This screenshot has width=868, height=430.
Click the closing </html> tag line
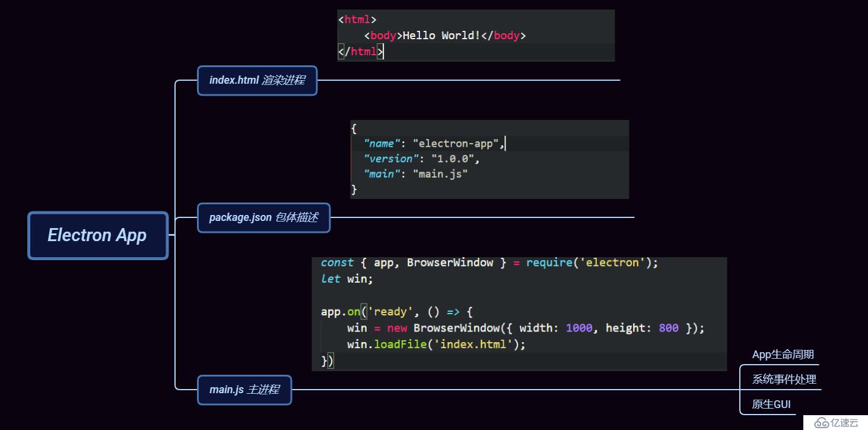click(x=361, y=52)
